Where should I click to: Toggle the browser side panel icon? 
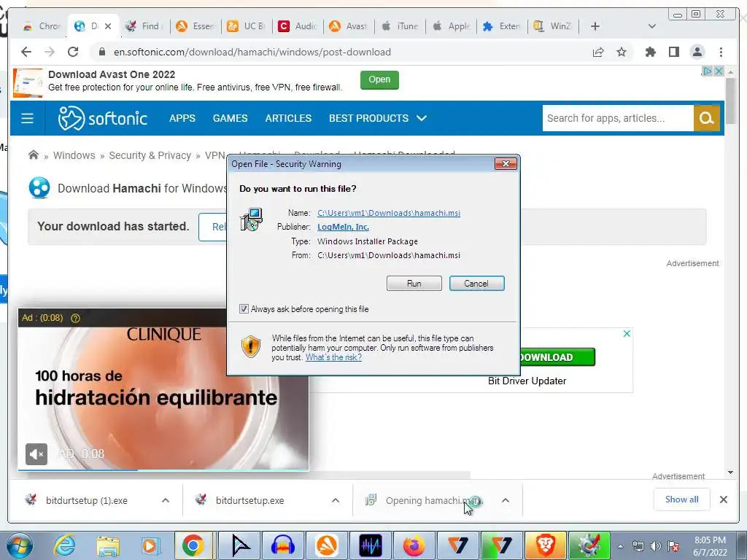[673, 52]
